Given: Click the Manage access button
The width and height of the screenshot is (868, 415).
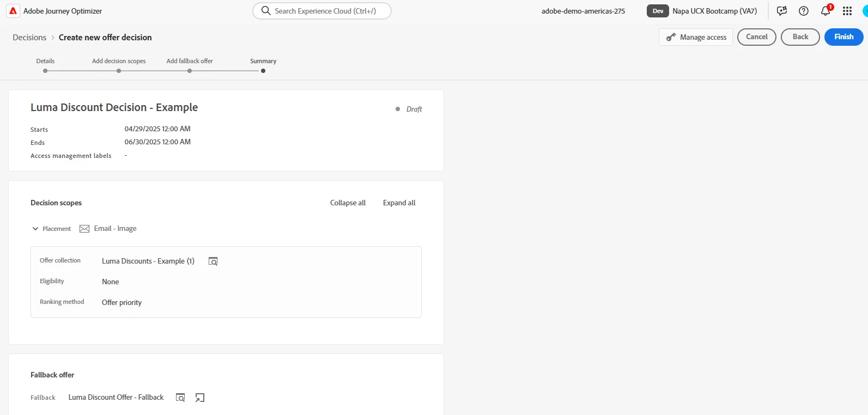Looking at the screenshot, I should coord(696,37).
